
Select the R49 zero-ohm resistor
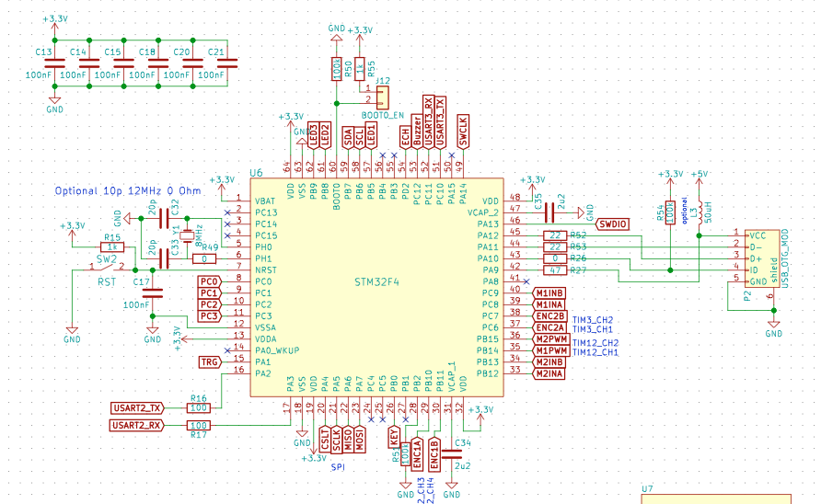[x=204, y=258]
